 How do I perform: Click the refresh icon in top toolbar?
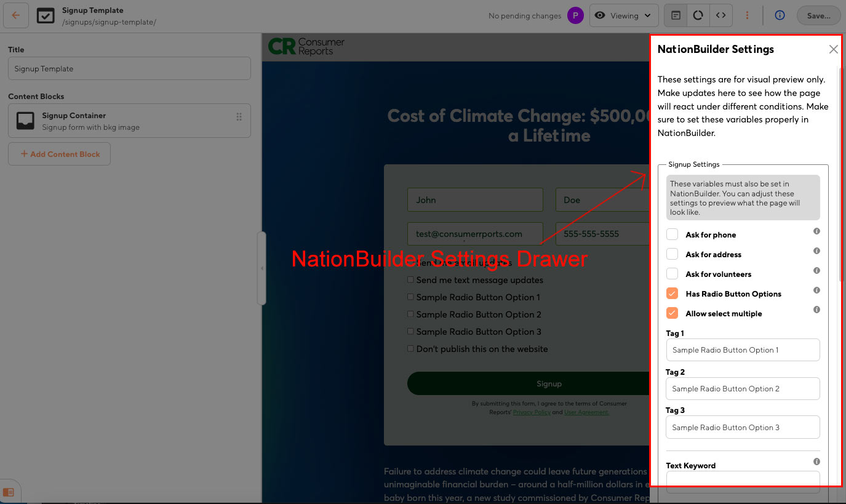[x=698, y=15]
